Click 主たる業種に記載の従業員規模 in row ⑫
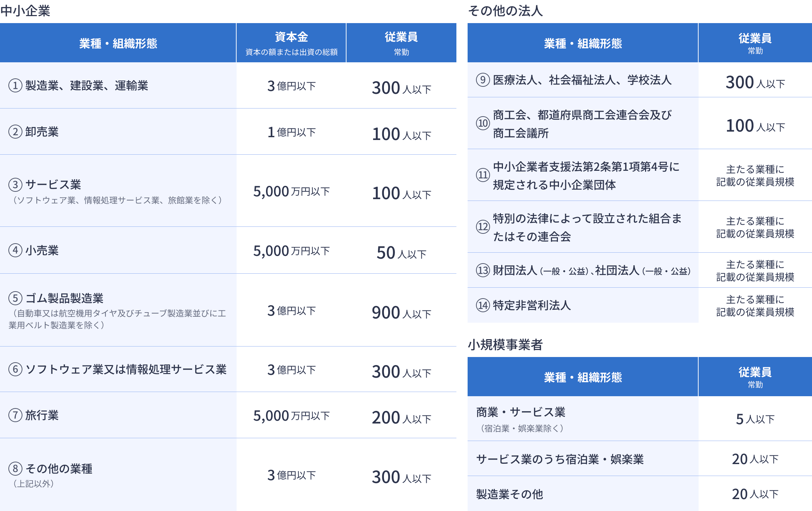This screenshot has height=511, width=812. coord(755,227)
